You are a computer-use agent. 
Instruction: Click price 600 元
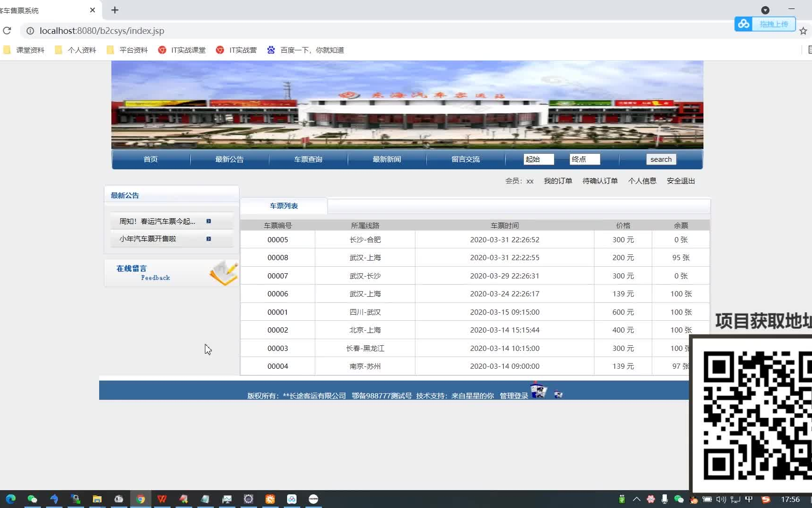point(623,312)
